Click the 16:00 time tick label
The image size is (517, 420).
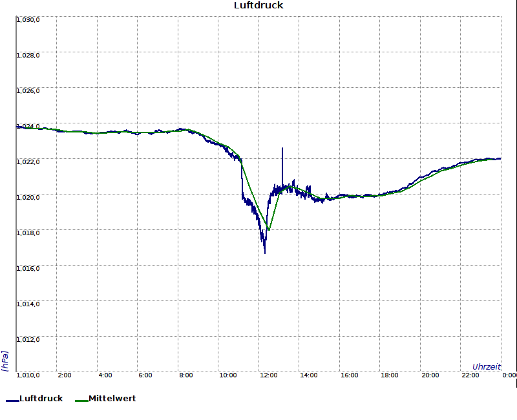point(350,375)
